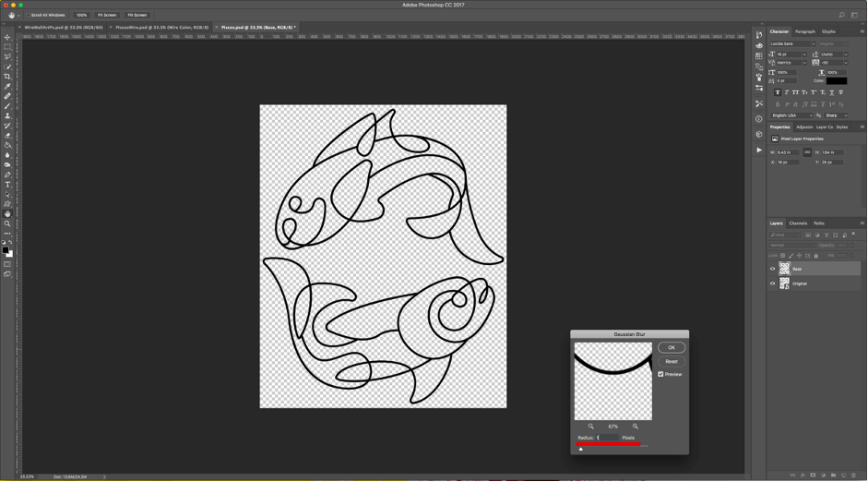Image resolution: width=868 pixels, height=482 pixels.
Task: Select the Zoom tool in toolbar
Action: (7, 223)
